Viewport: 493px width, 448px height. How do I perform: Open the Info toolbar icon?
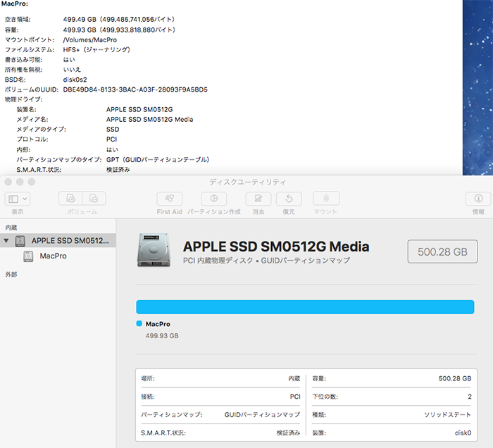click(x=478, y=199)
